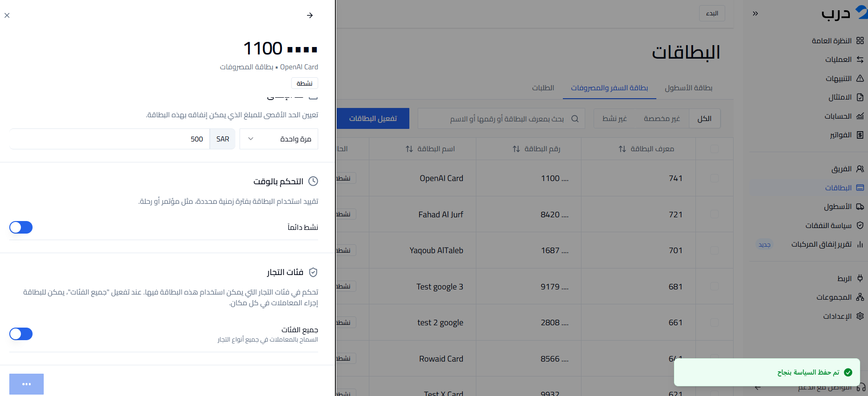868x396 pixels.
Task: Click the dropdown chevron beside مرة واحدة
Action: coord(251,139)
